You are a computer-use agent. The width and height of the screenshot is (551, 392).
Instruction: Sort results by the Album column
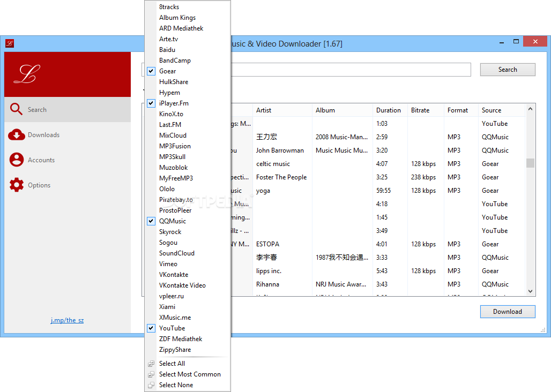pyautogui.click(x=342, y=110)
